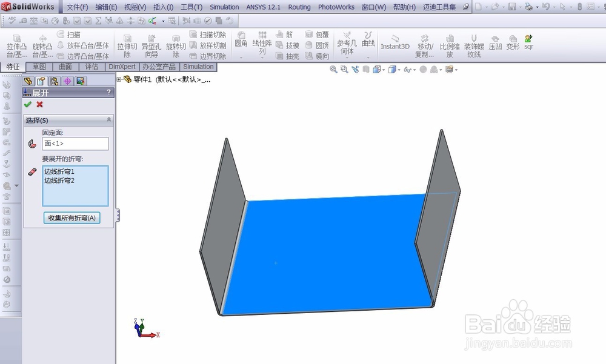Image resolution: width=606 pixels, height=364 pixels.
Task: Click the 旋转切除 tool
Action: pos(176,46)
